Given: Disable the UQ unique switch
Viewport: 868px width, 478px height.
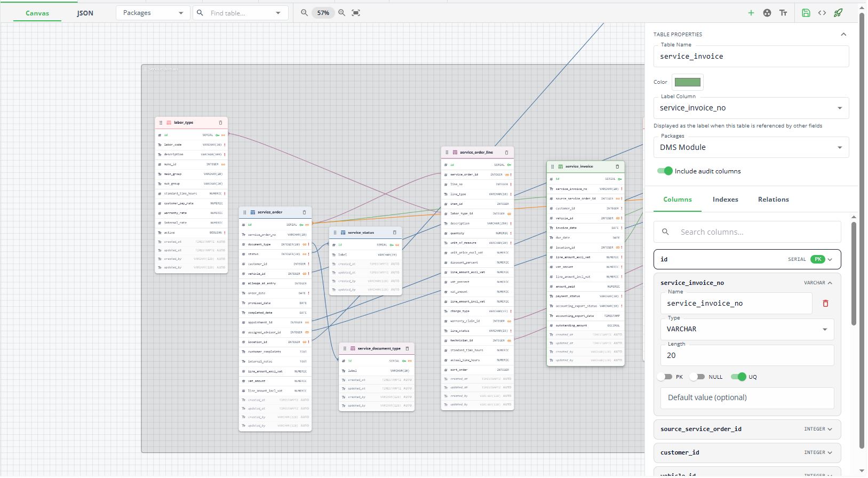Looking at the screenshot, I should pos(738,377).
